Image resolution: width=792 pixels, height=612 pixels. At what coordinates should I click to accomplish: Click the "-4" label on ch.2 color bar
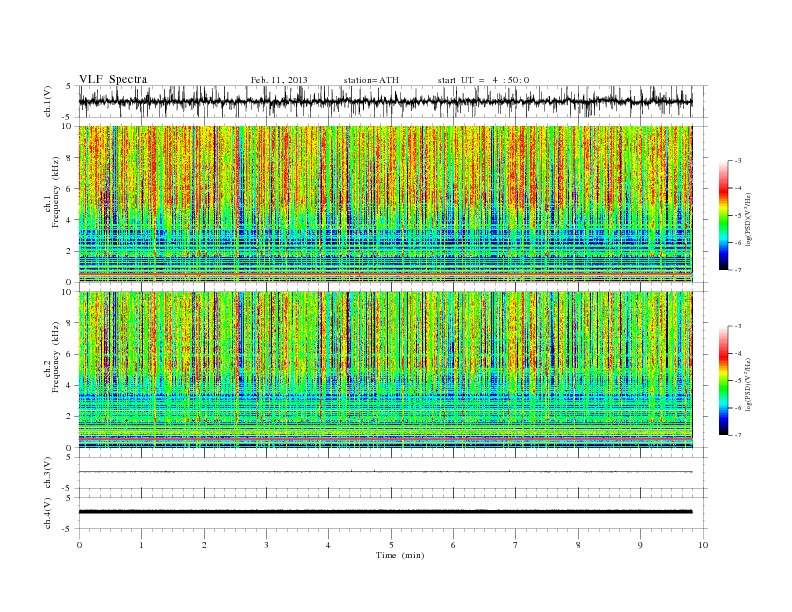coord(738,353)
